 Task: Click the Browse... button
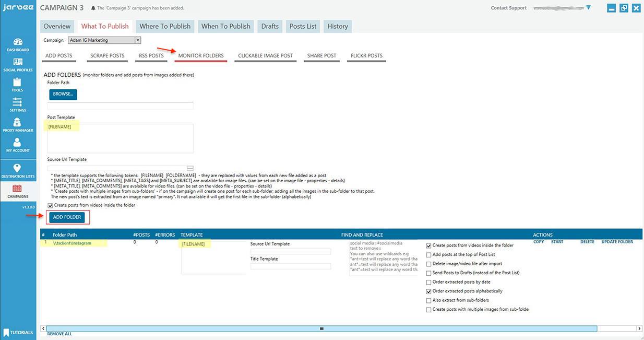coord(63,94)
